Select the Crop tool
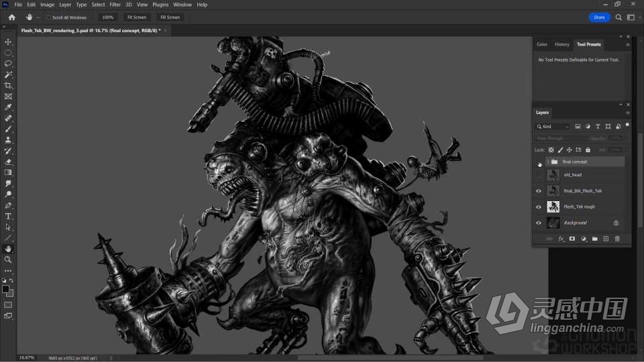 [8, 85]
